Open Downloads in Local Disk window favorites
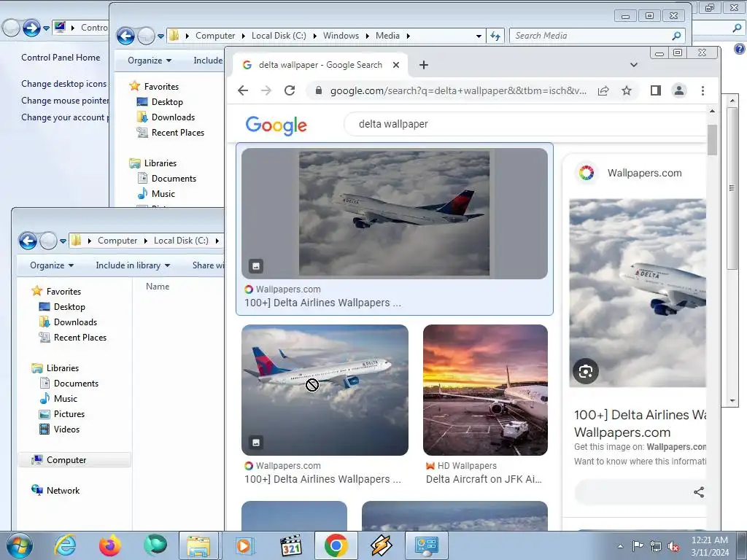 (x=75, y=322)
